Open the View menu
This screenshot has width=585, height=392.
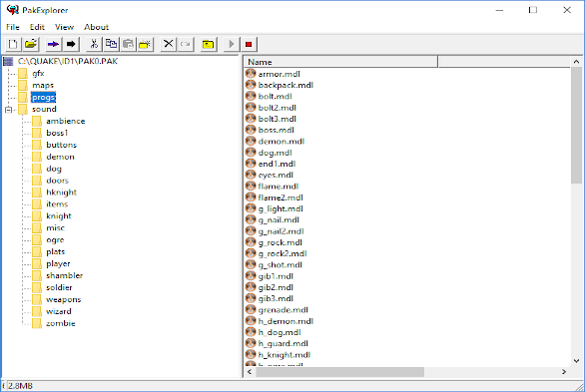[x=64, y=27]
